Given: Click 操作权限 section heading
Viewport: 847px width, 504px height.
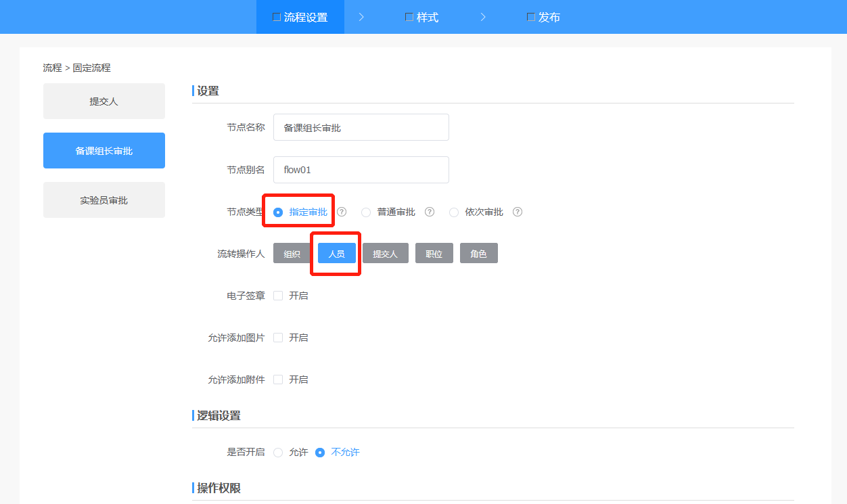Looking at the screenshot, I should point(219,488).
